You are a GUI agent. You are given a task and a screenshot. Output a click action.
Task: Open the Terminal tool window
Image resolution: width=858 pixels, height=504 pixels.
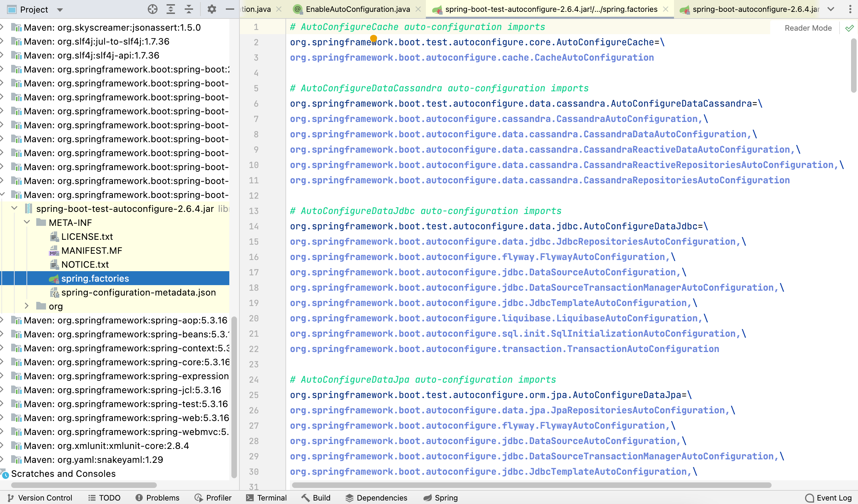tap(266, 498)
